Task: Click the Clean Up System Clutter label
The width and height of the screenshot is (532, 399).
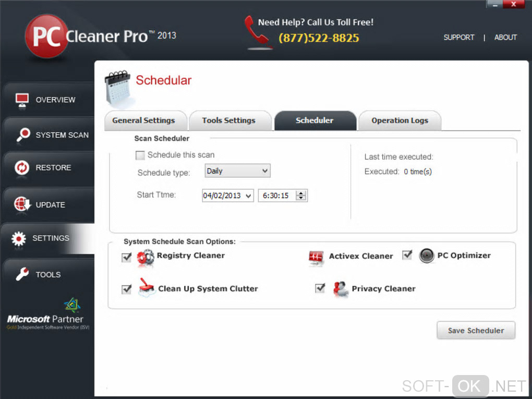Action: point(208,289)
